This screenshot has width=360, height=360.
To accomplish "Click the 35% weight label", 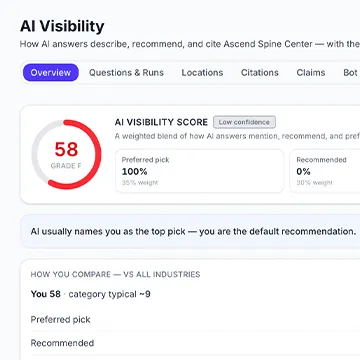I will 140,183.
